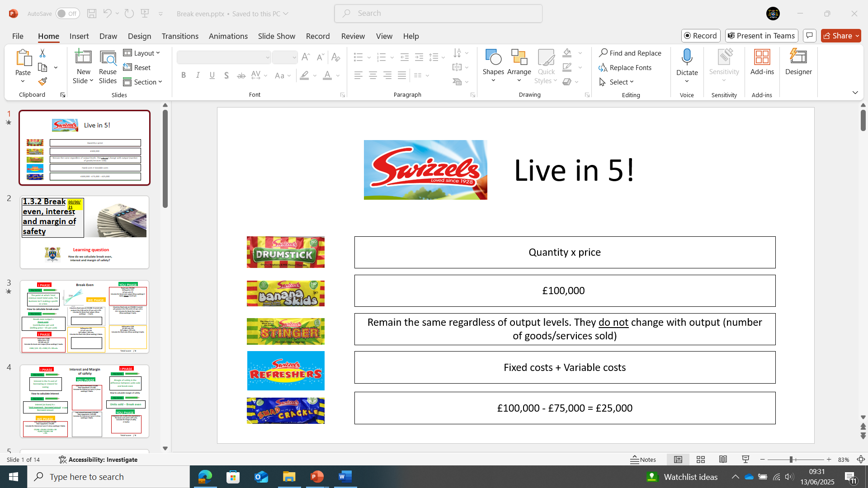The image size is (868, 488).
Task: Open Comments pane icon
Action: tap(809, 36)
